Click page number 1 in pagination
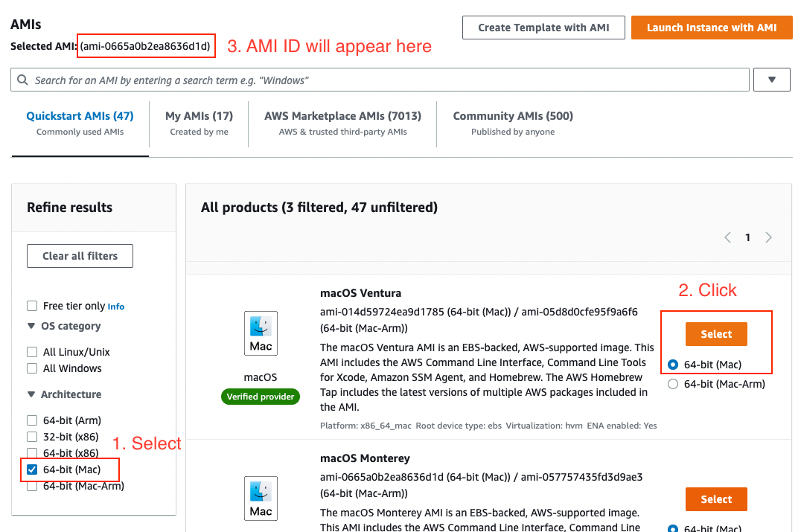The height and width of the screenshot is (532, 801). (x=748, y=237)
